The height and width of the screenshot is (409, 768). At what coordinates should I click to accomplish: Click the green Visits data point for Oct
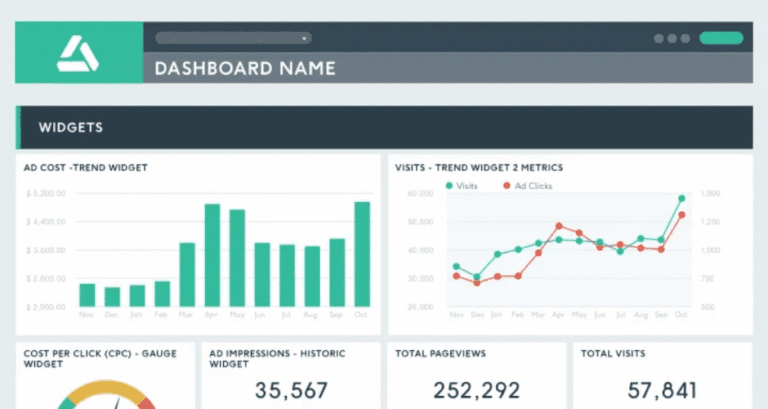pos(681,198)
